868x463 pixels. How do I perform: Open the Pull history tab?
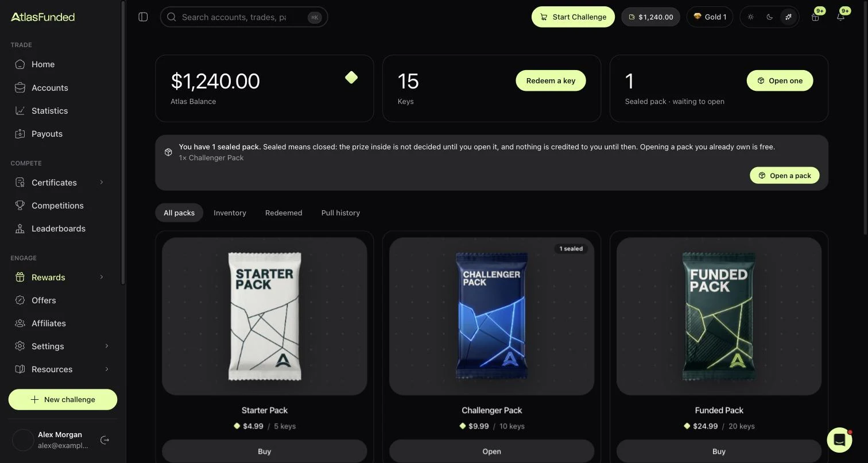(340, 213)
